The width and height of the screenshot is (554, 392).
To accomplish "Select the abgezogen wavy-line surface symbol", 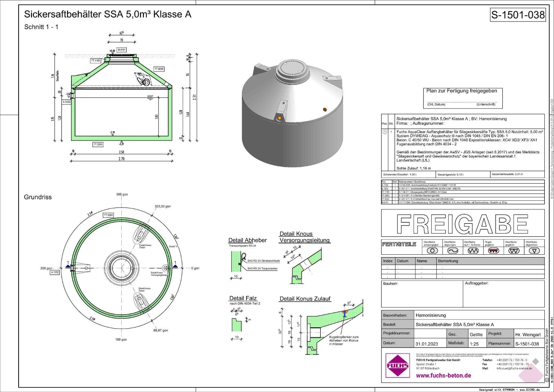I will click(452, 251).
